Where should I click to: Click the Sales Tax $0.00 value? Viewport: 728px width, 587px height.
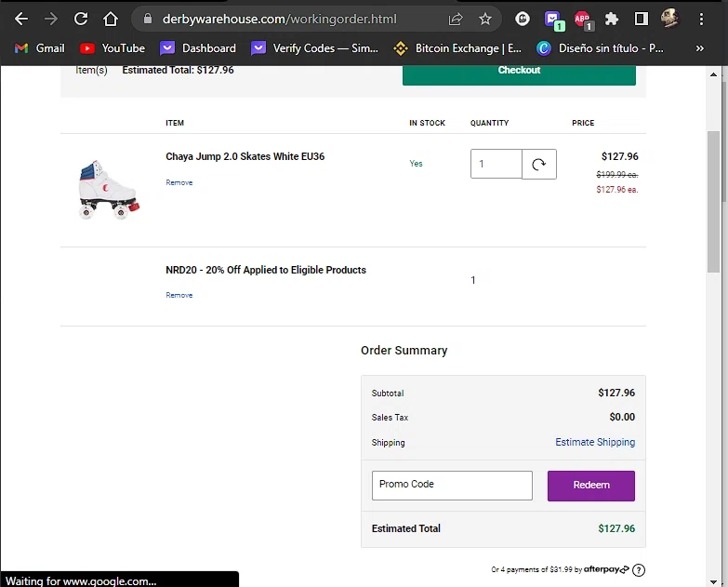pos(622,417)
